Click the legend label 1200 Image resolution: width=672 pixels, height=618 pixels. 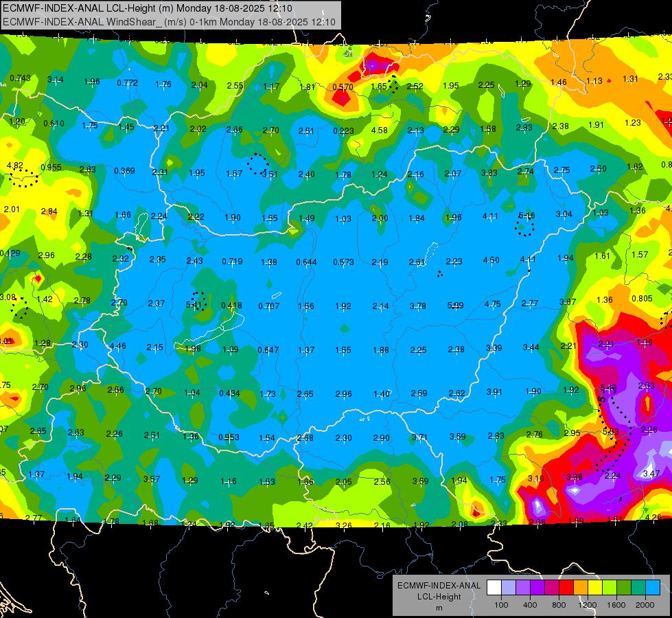click(x=588, y=605)
